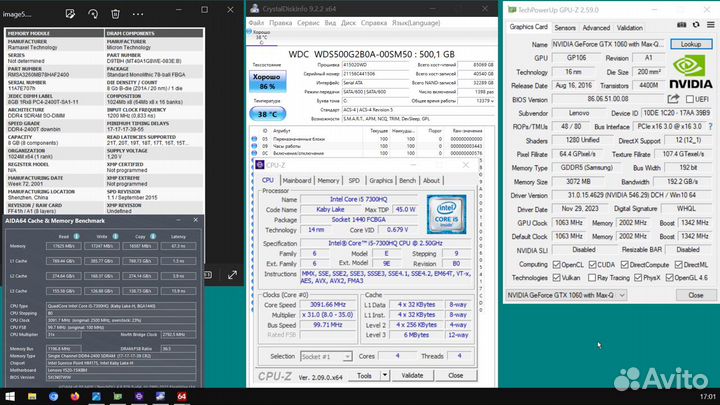
Task: Click the purple CPU-Z taskbar icon
Action: tap(139, 396)
